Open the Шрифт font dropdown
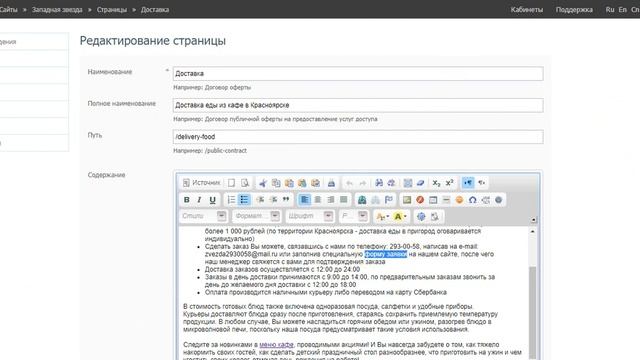 click(310, 216)
